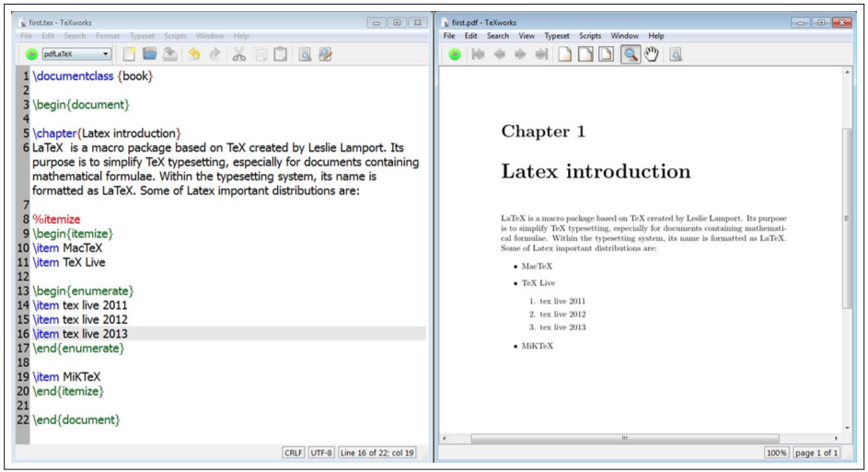Click the green typeset button in PDF viewer

coord(455,54)
